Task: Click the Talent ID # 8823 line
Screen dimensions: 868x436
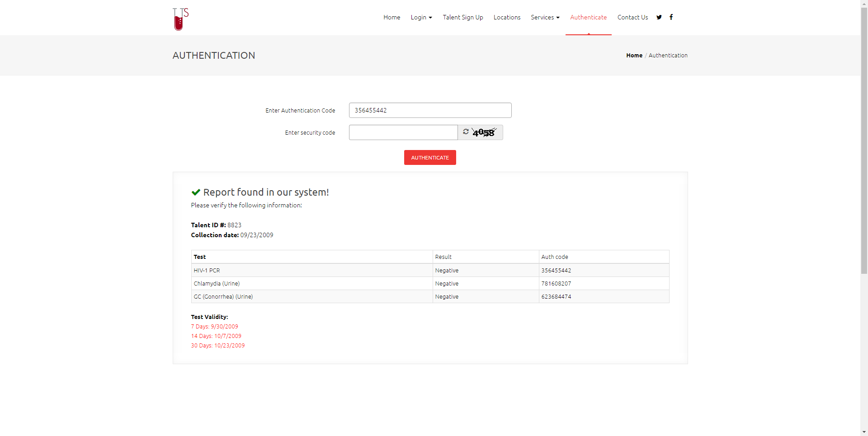Action: pyautogui.click(x=216, y=225)
